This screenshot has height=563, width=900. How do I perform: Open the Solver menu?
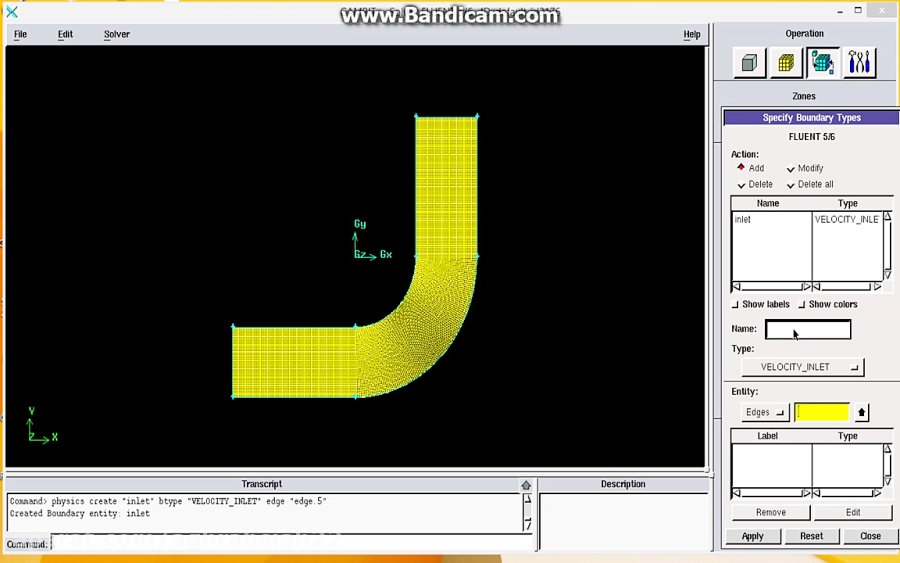117,34
